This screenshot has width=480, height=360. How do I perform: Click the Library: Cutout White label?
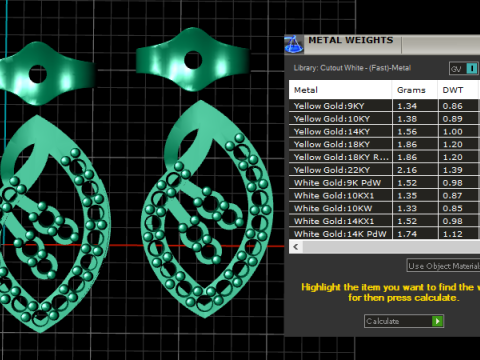[x=352, y=68]
